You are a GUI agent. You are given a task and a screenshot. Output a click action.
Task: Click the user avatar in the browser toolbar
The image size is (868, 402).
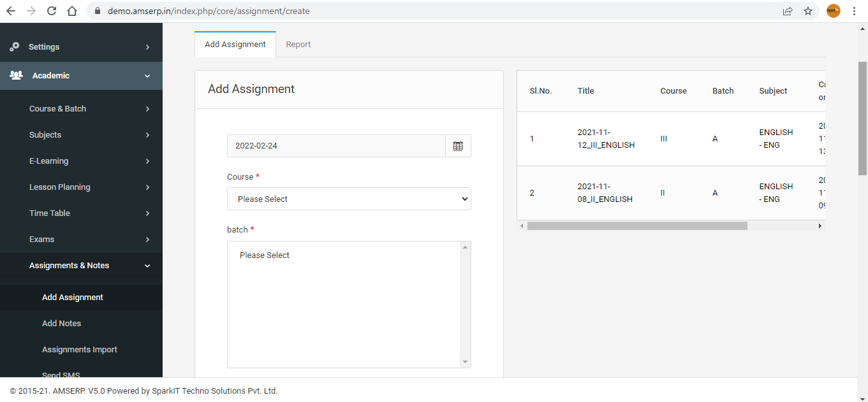click(x=833, y=11)
